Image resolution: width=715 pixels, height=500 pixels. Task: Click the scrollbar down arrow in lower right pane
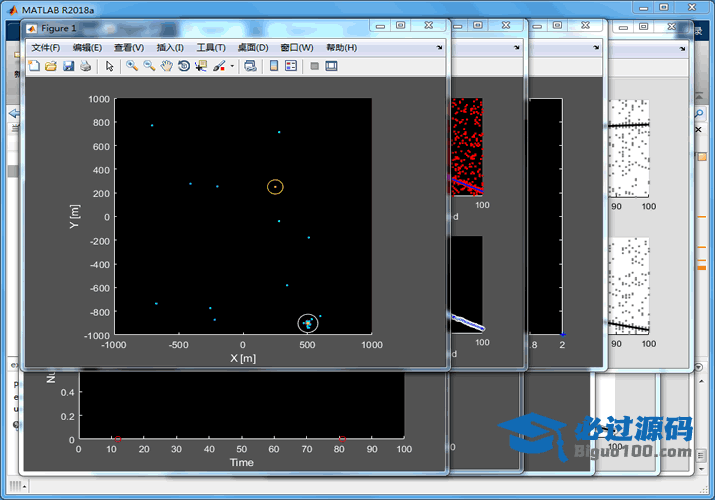(x=701, y=469)
